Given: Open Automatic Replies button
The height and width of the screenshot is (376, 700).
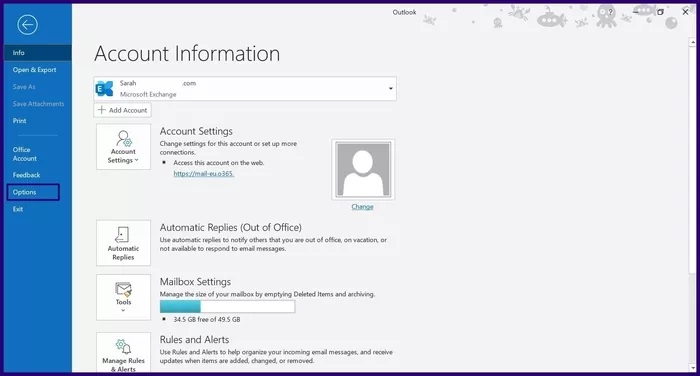Looking at the screenshot, I should pyautogui.click(x=123, y=243).
